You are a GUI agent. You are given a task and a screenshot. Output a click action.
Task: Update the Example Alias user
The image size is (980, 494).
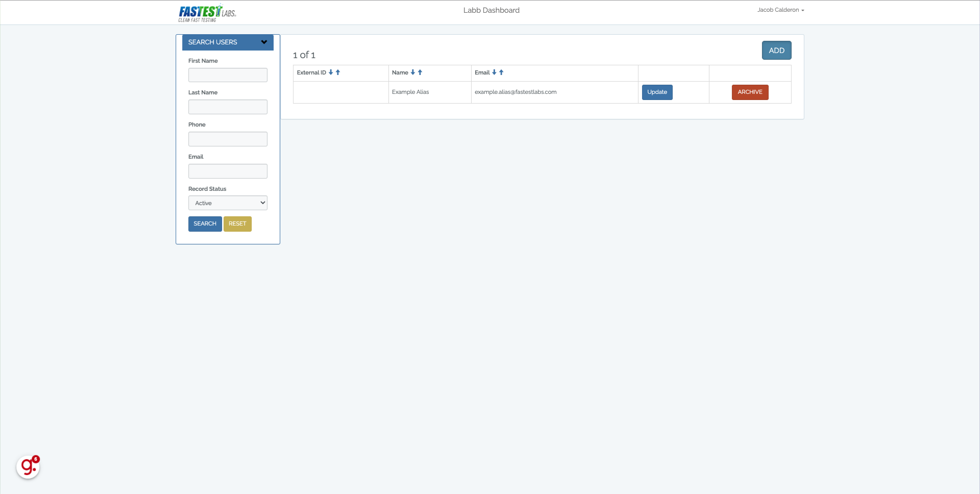(x=657, y=92)
